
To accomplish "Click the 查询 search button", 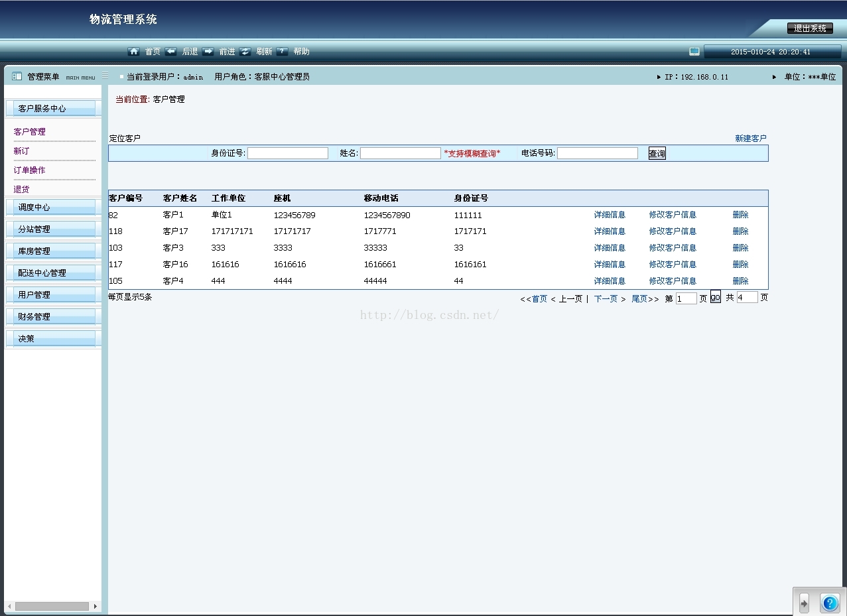I will point(657,153).
